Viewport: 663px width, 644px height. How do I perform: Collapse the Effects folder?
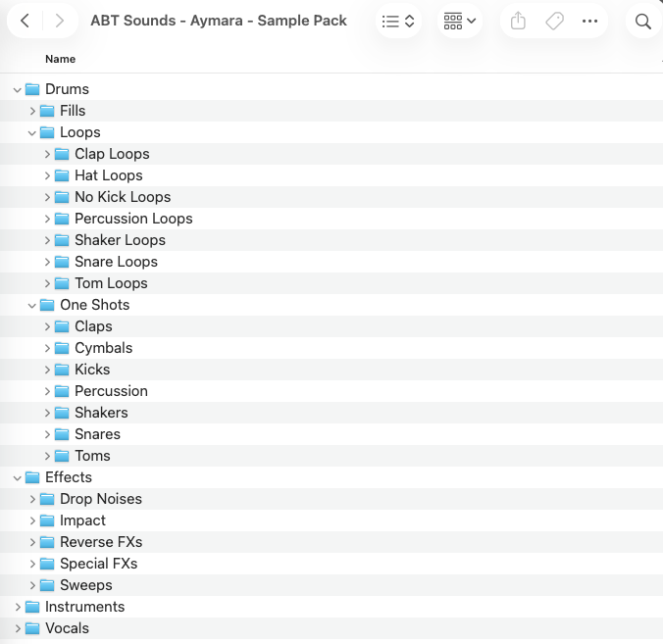pos(18,477)
